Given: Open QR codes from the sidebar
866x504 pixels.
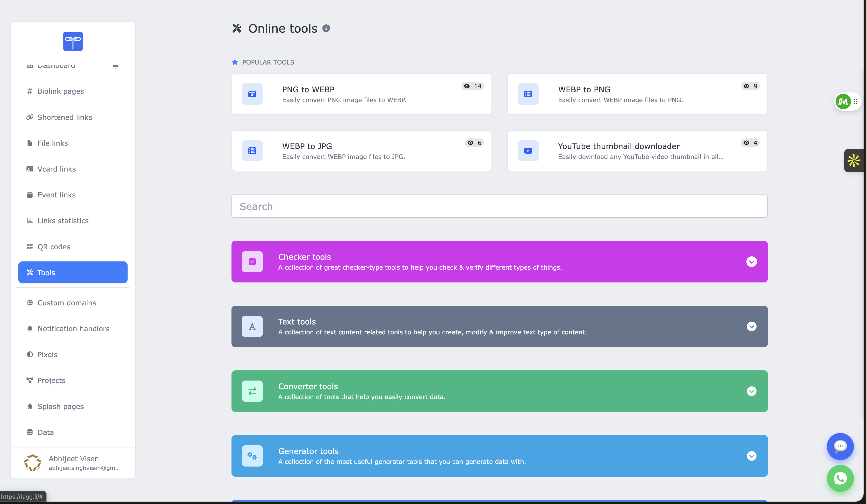Looking at the screenshot, I should click(x=54, y=246).
